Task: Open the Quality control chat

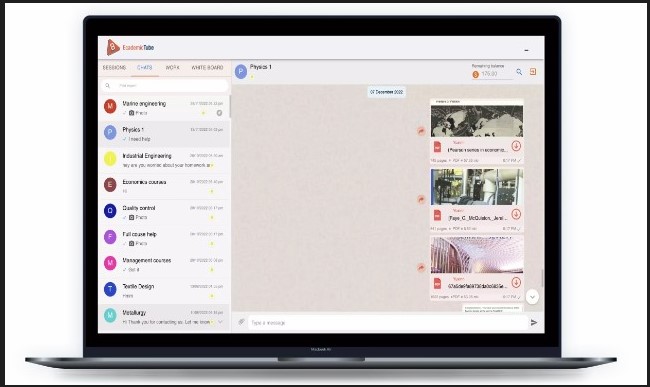Action: pos(165,212)
